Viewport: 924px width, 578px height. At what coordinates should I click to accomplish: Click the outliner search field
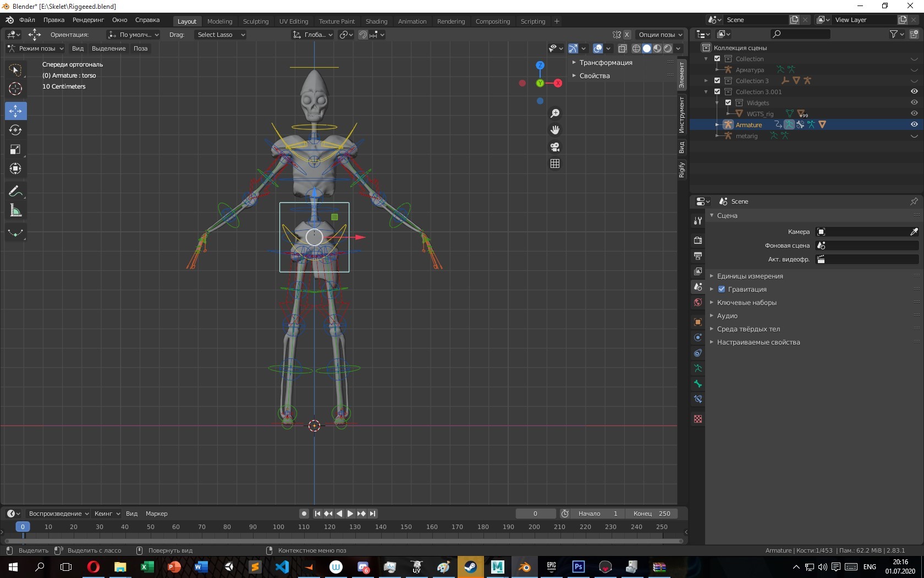[x=800, y=34]
